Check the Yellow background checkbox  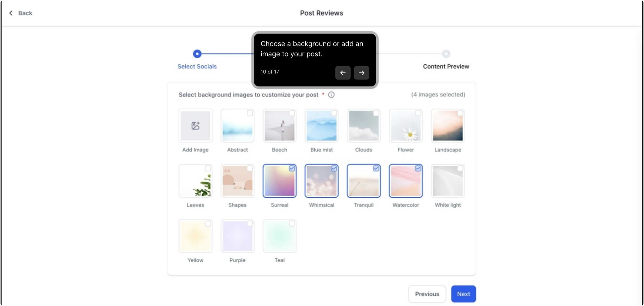(208, 224)
